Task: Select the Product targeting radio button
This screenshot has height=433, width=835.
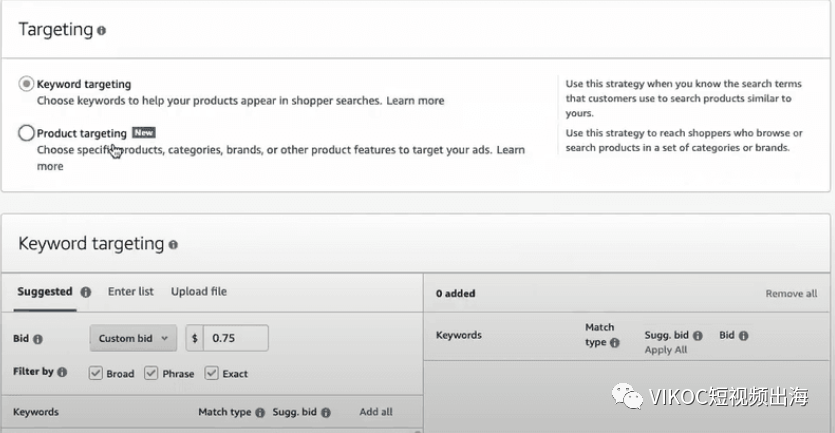Action: click(26, 133)
